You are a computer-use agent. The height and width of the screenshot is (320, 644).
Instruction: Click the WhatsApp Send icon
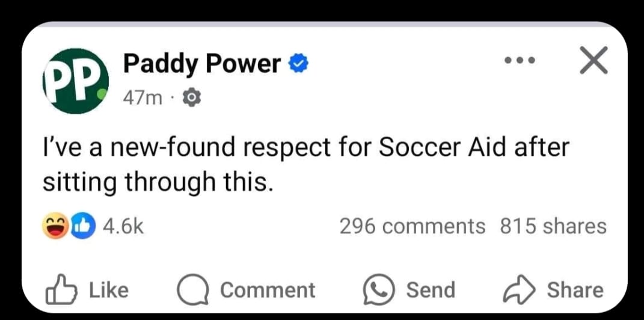pos(378,290)
